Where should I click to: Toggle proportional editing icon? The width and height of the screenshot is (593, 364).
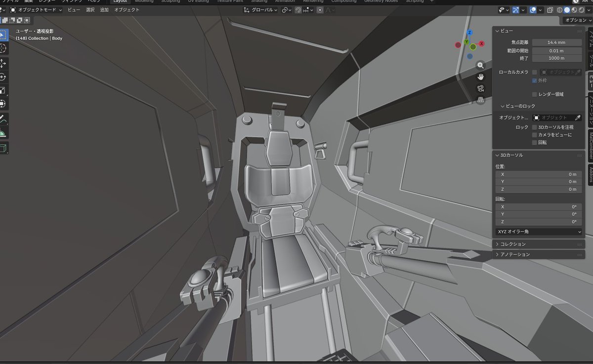[x=320, y=10]
